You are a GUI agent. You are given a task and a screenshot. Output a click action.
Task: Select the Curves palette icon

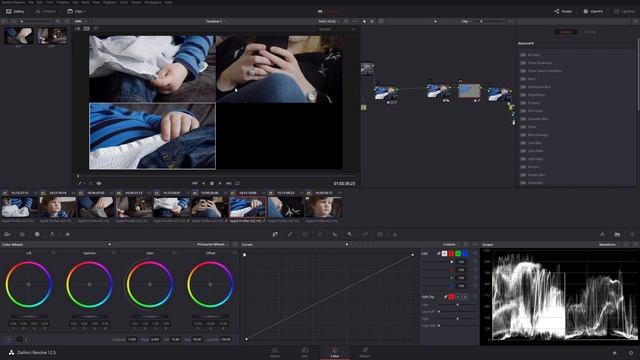pyautogui.click(x=275, y=234)
